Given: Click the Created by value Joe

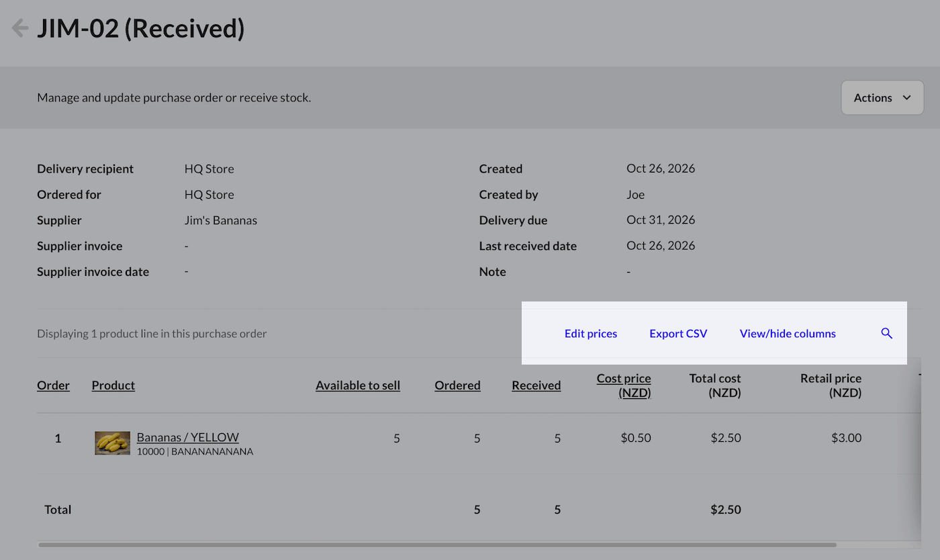Looking at the screenshot, I should coord(635,195).
